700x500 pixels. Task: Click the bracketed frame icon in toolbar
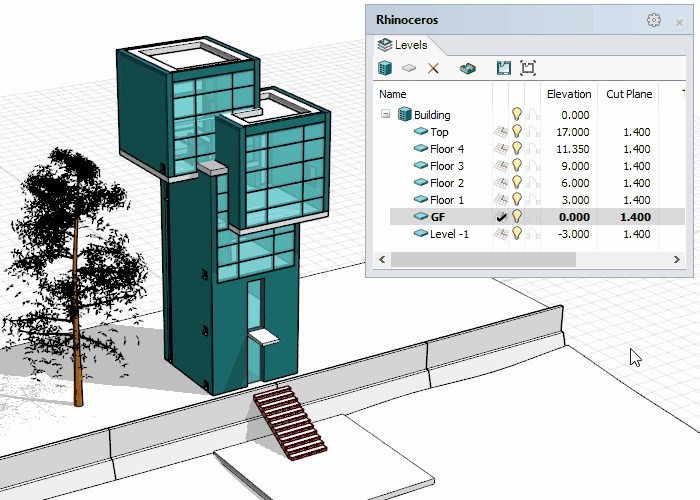point(528,68)
